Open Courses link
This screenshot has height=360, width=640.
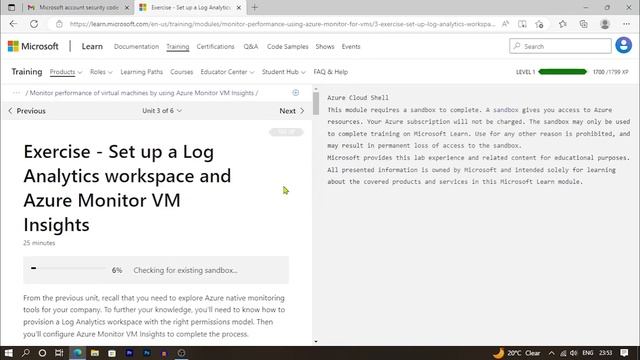(182, 72)
